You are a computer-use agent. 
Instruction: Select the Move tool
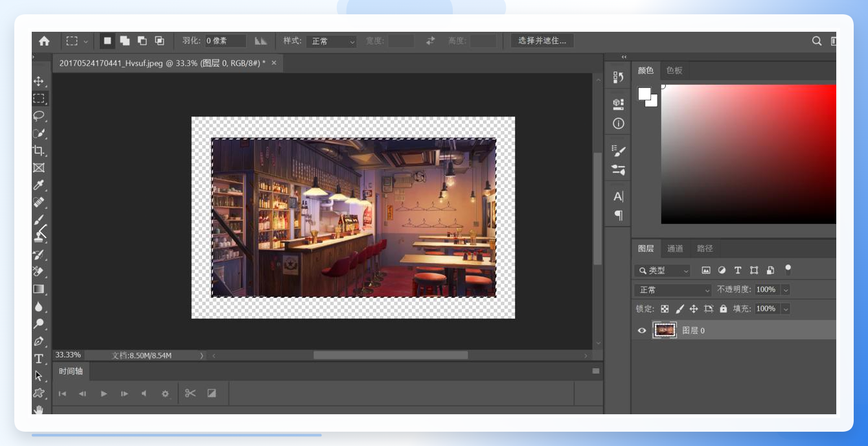39,81
